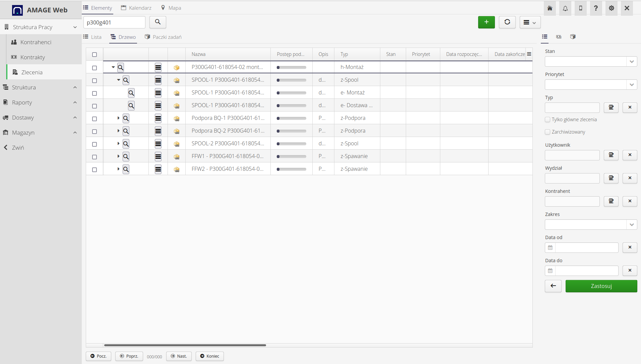Enable 'Tylko główne zlecenia' checkbox
This screenshot has width=641, height=364.
tap(548, 120)
